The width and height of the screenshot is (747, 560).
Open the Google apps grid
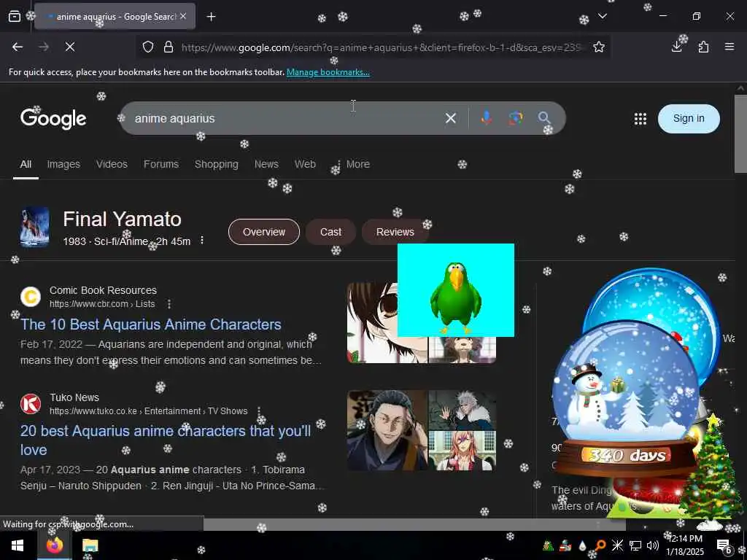[x=640, y=119]
